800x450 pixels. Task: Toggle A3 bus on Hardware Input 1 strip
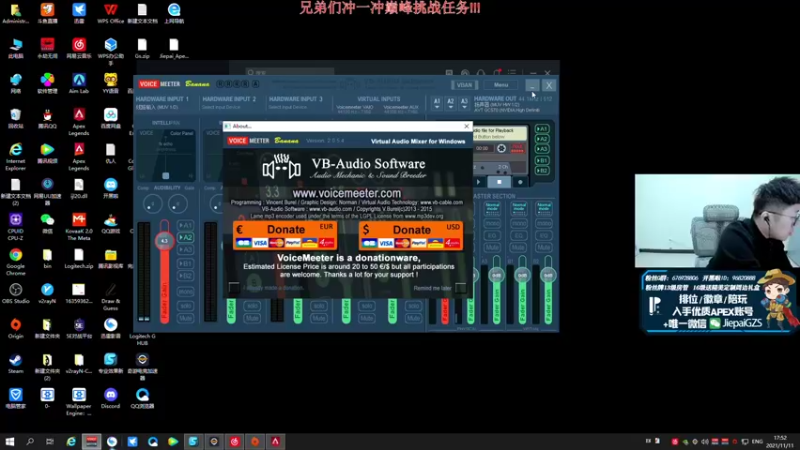pos(185,249)
